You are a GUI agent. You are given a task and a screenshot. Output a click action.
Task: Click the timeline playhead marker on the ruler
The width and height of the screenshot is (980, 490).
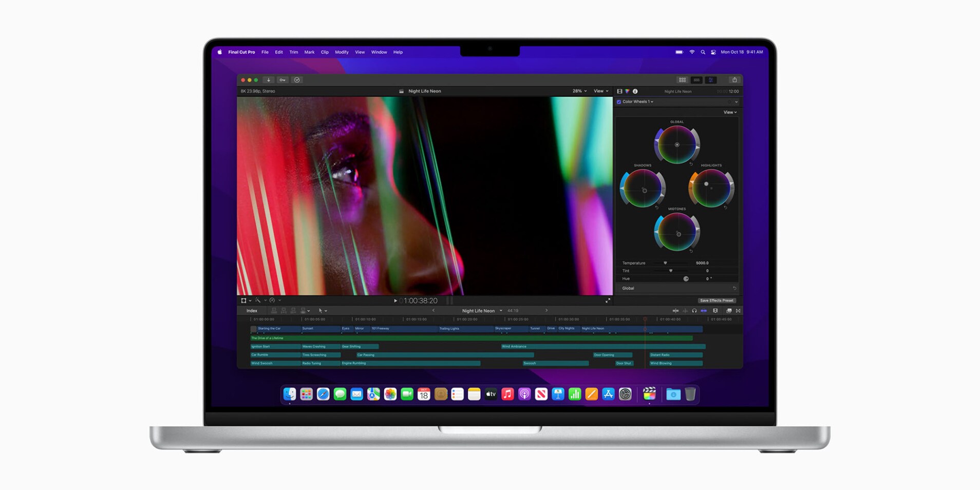(x=645, y=319)
